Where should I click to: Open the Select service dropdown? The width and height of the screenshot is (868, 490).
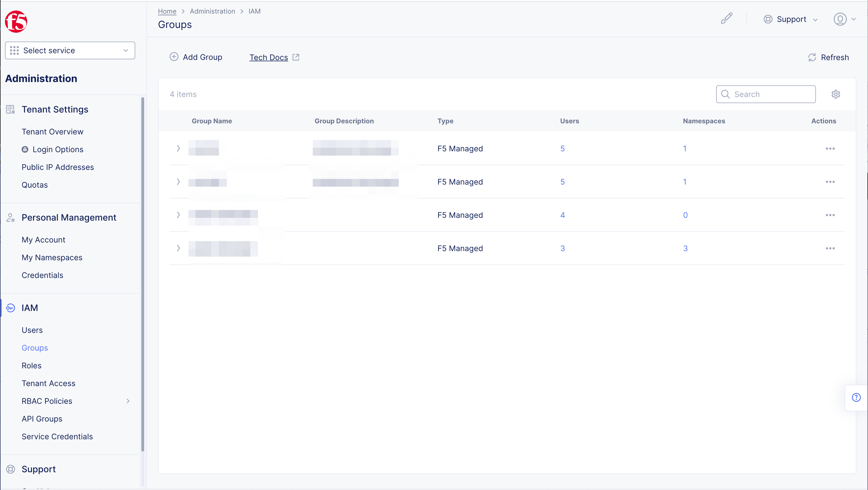point(70,50)
